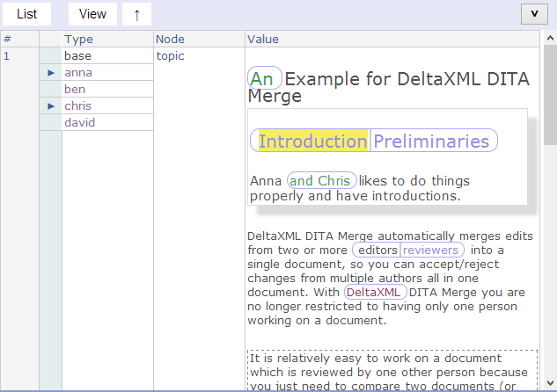Click the up arrow button
Viewport: 557px width, 392px height.
click(136, 14)
